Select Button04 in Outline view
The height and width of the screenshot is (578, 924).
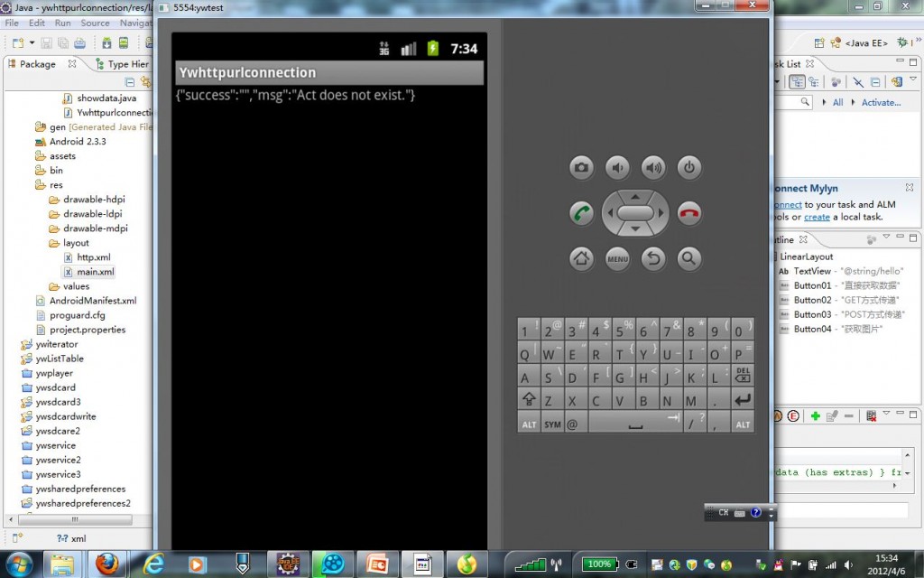pyautogui.click(x=831, y=329)
